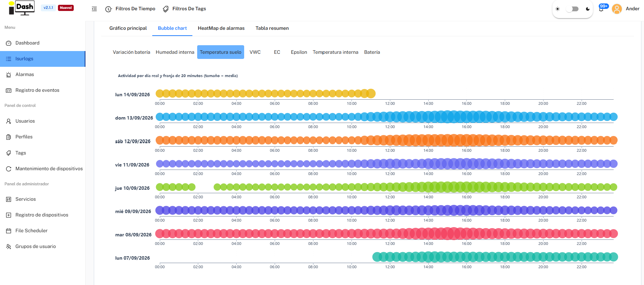Click first blue bubble on dom 13/09/2026
The image size is (644, 285).
(x=160, y=117)
